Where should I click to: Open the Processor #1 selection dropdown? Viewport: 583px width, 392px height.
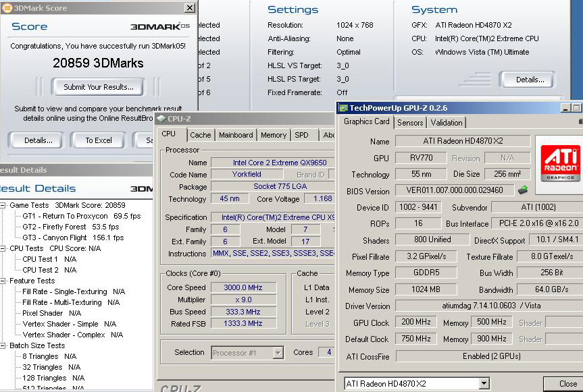278,352
